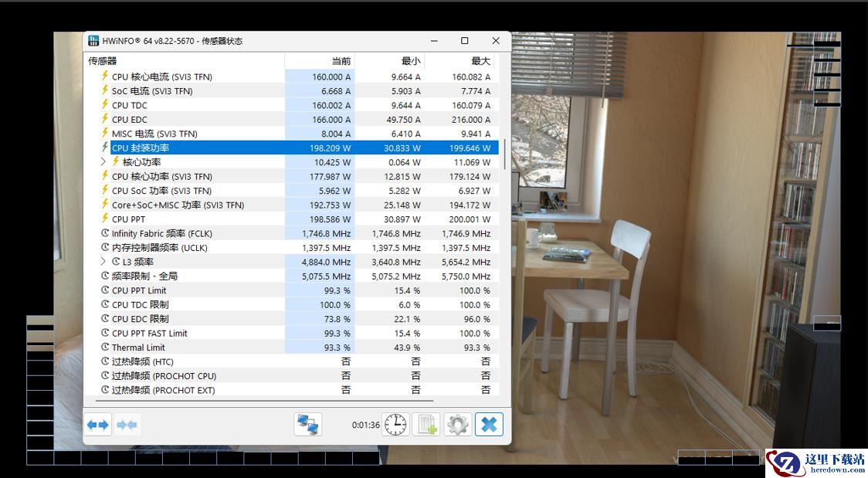Click the expand columns arrows button

point(98,424)
